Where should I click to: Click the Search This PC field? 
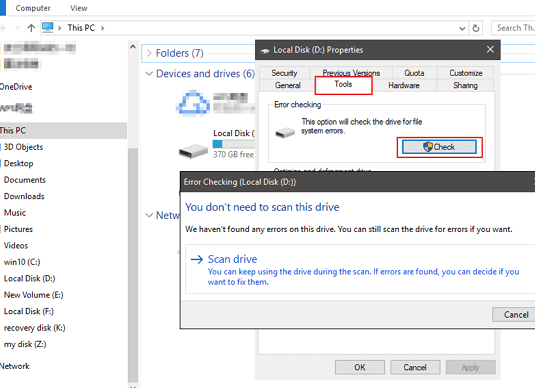point(513,28)
